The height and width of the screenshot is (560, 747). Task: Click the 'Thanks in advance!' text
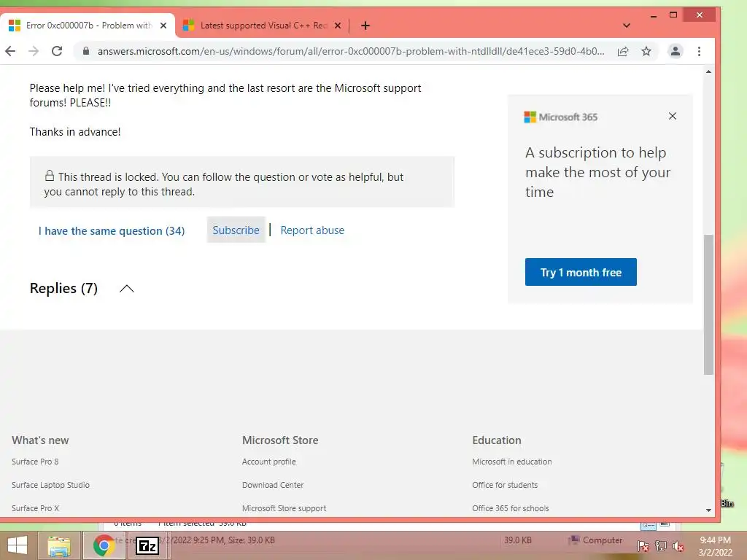(x=75, y=132)
